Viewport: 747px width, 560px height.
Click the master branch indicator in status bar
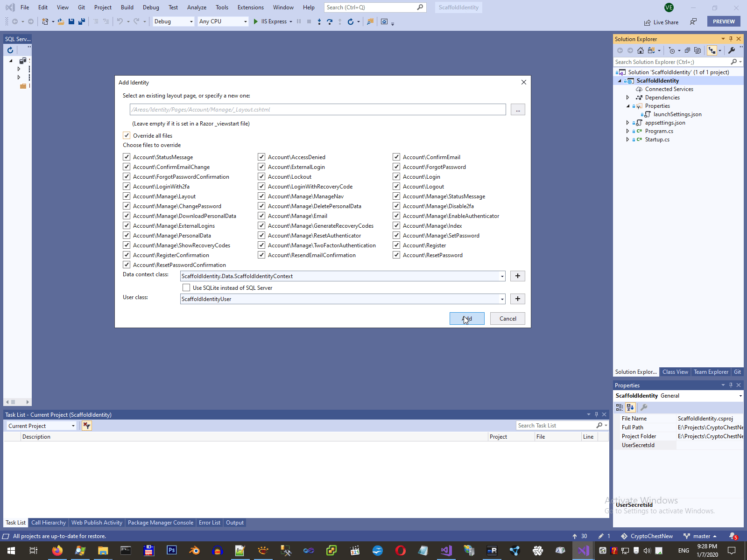pyautogui.click(x=700, y=536)
